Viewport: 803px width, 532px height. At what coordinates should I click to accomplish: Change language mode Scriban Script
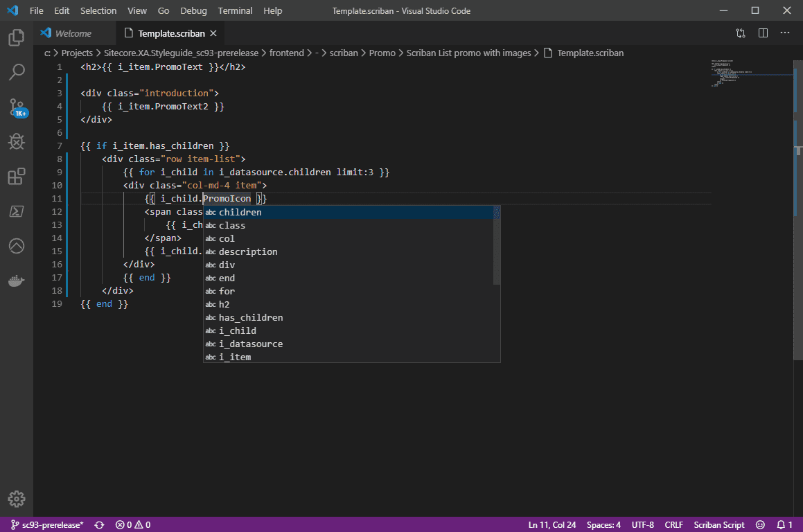tap(719, 525)
